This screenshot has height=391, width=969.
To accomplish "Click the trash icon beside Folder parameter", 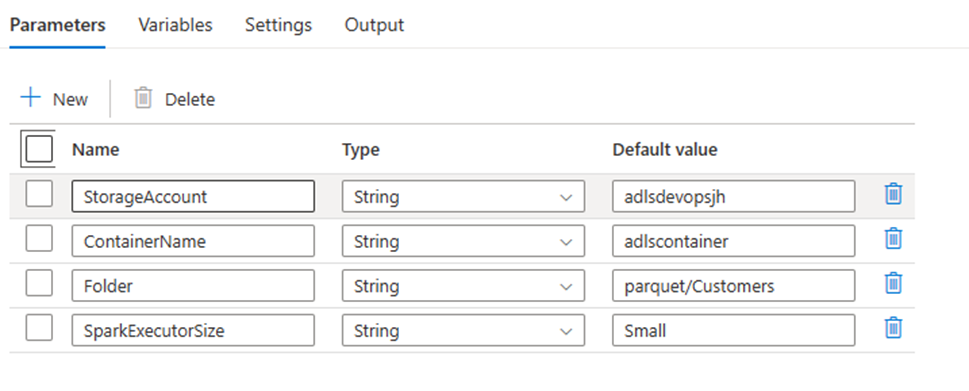I will point(893,283).
